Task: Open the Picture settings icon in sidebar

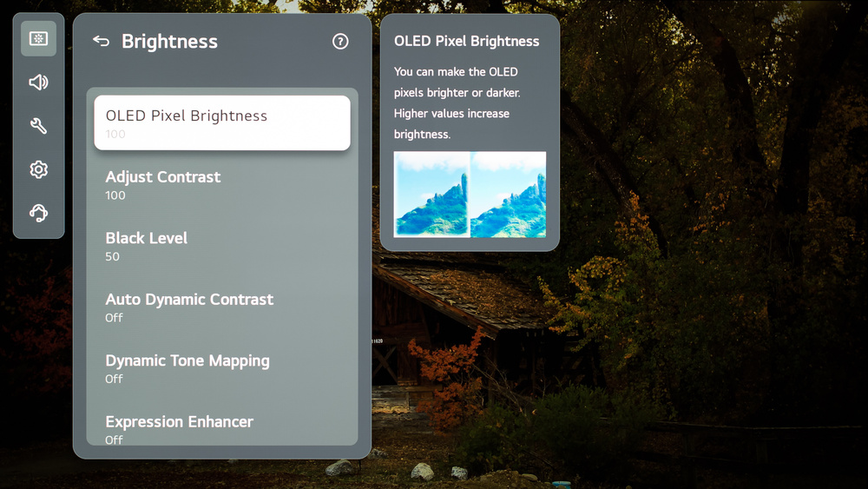Action: click(x=38, y=39)
